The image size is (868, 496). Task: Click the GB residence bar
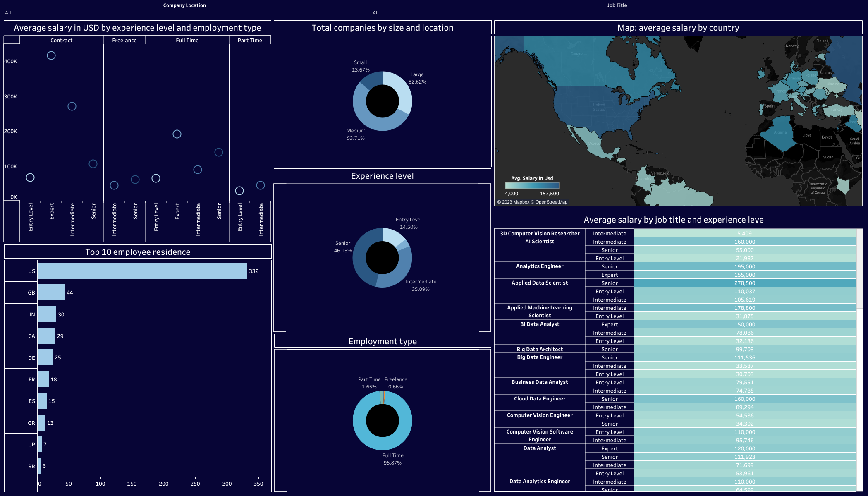(51, 292)
